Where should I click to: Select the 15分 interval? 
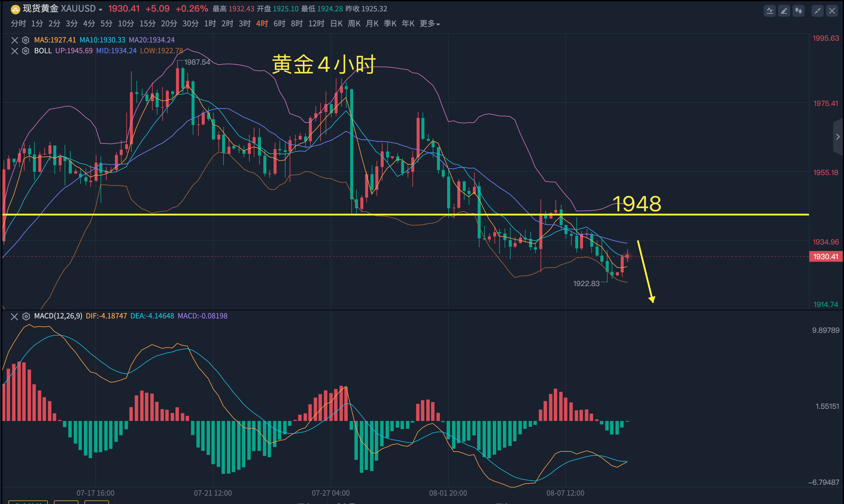coord(148,23)
